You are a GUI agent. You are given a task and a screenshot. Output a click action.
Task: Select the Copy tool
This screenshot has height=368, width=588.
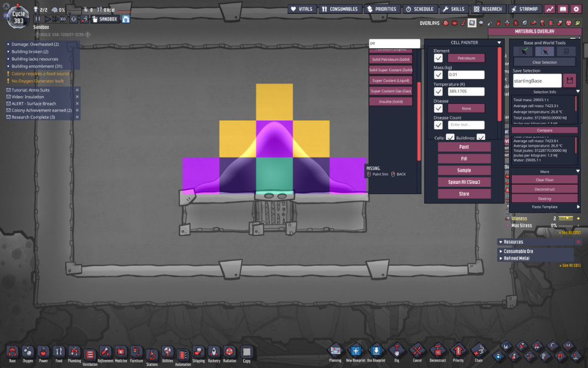coord(247,354)
